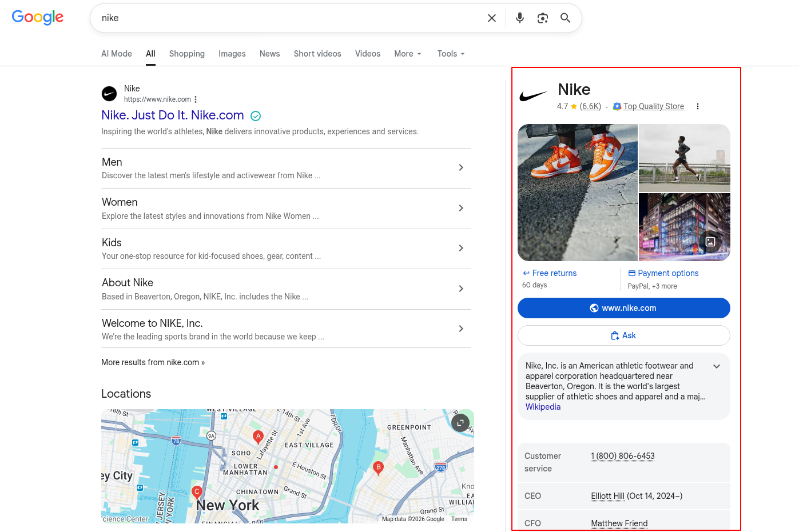Open the orange sneakers photo
Image resolution: width=799 pixels, height=532 pixels.
[x=578, y=193]
